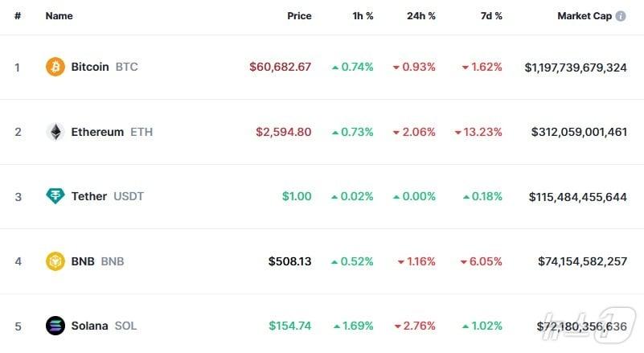Click Ethereum market cap $312,059,001,461
The width and height of the screenshot is (644, 353).
[x=579, y=132]
